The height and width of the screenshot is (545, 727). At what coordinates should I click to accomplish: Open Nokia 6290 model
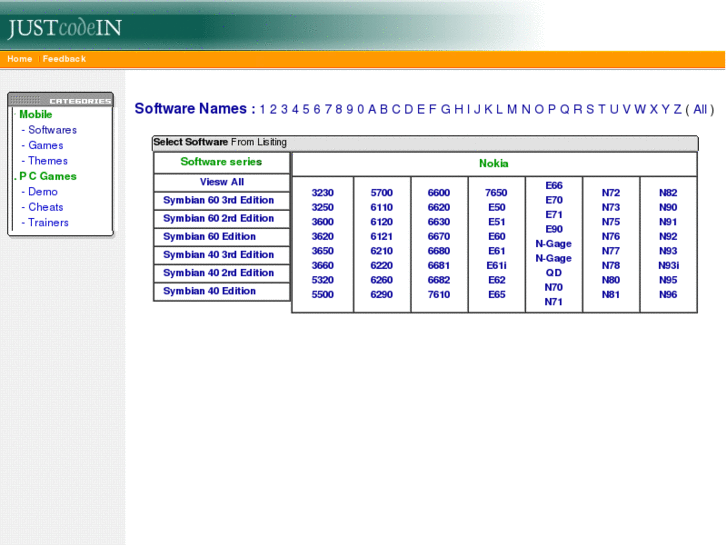[381, 295]
